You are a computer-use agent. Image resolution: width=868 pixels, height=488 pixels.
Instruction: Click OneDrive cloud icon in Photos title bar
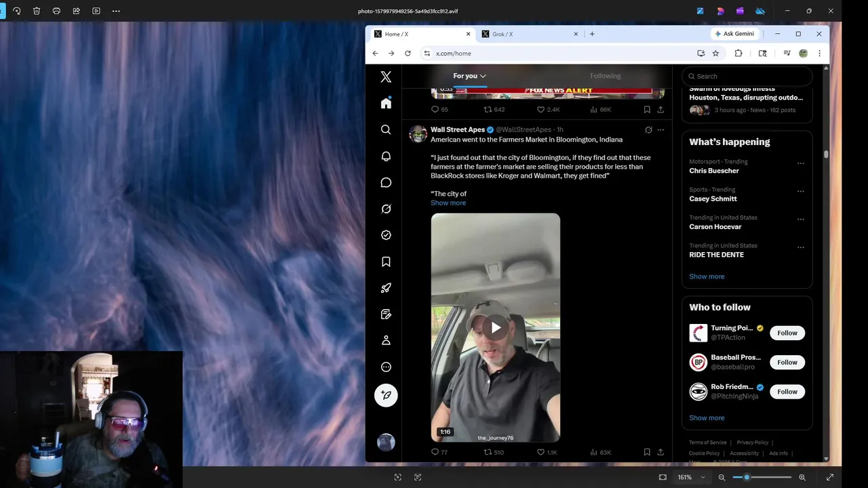coord(760,11)
